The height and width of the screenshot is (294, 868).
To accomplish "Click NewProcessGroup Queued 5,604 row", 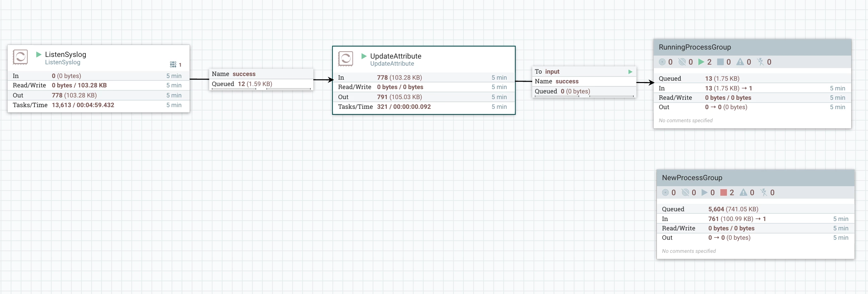I will point(755,209).
